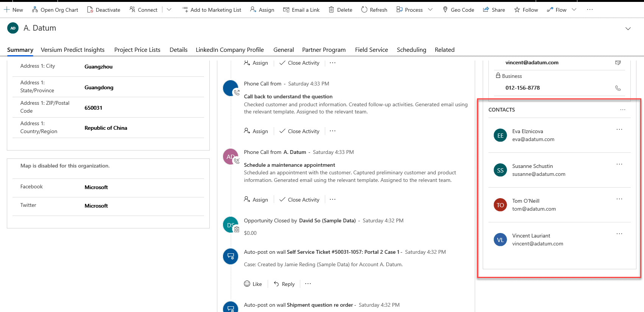Close Activity for maintenance appointment call
The image size is (644, 312).
pyautogui.click(x=299, y=200)
